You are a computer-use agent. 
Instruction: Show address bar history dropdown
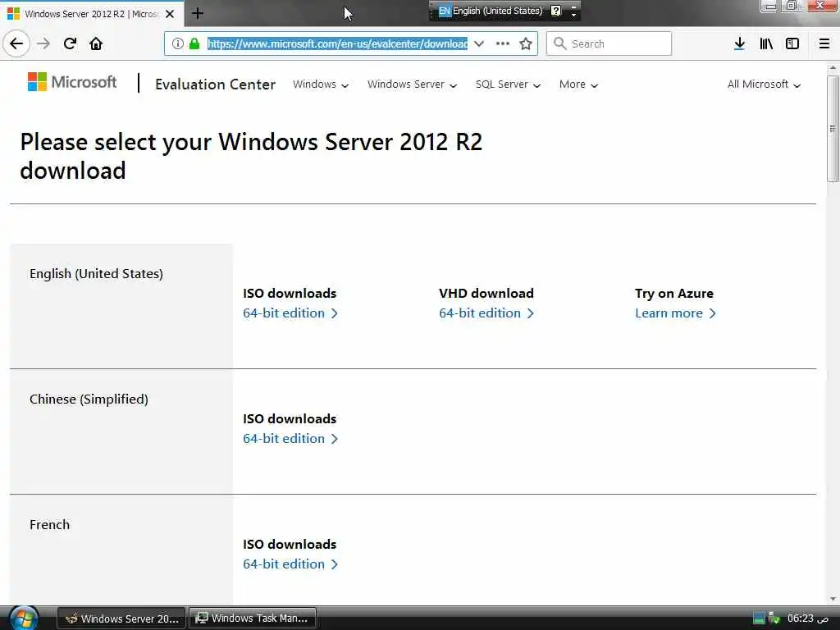tap(479, 43)
